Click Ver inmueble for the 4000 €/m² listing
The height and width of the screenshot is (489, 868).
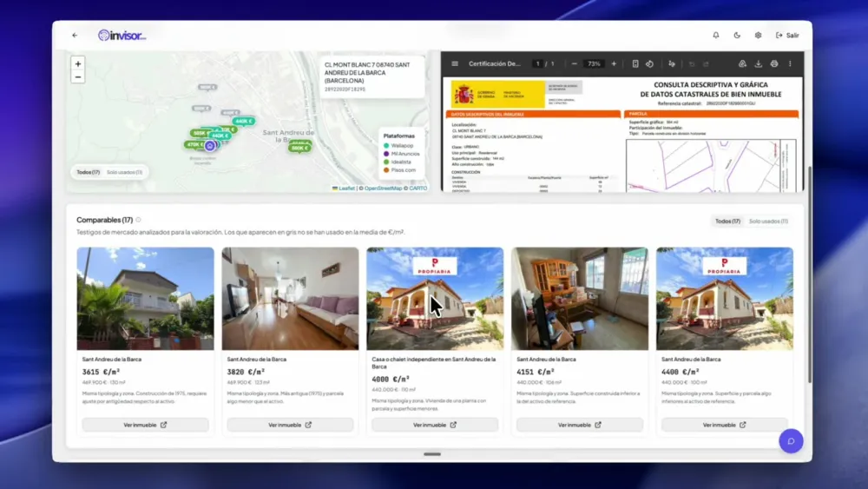[435, 425]
